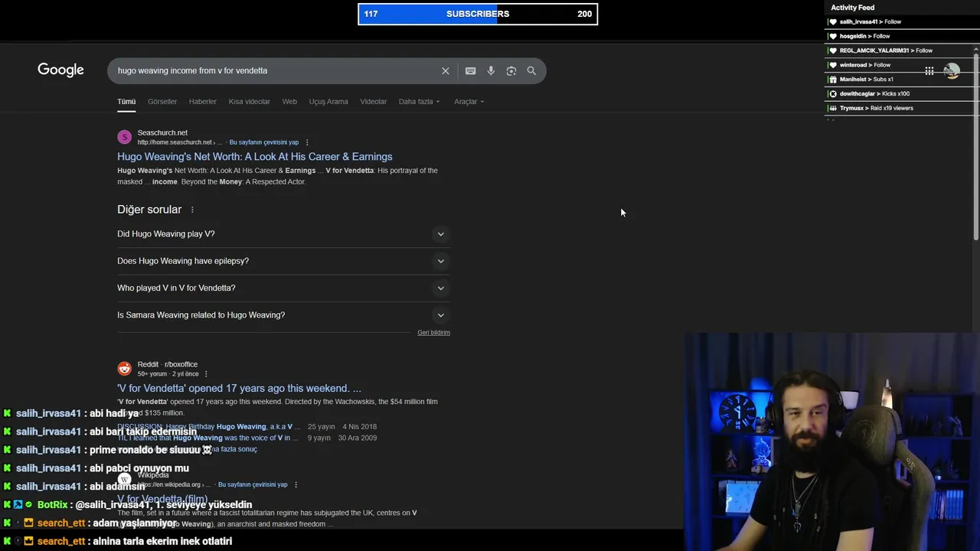
Task: Open more options for Seaschurch result
Action: pyautogui.click(x=307, y=142)
